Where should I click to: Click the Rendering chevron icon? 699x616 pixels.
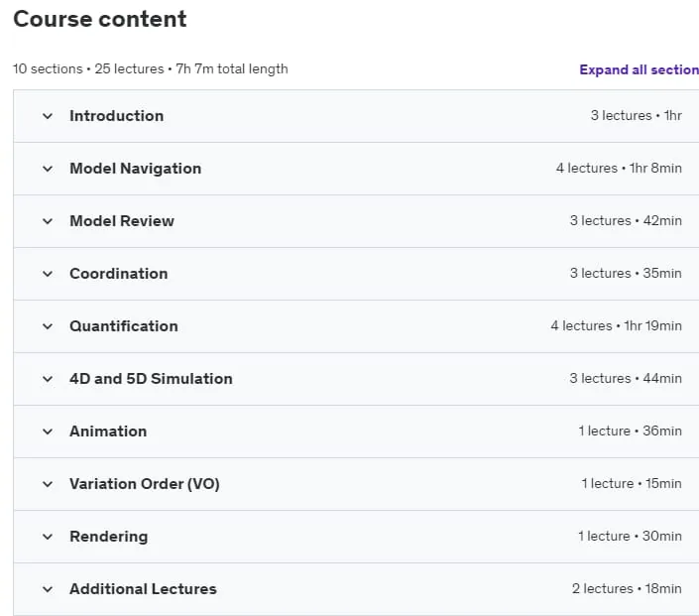click(48, 537)
